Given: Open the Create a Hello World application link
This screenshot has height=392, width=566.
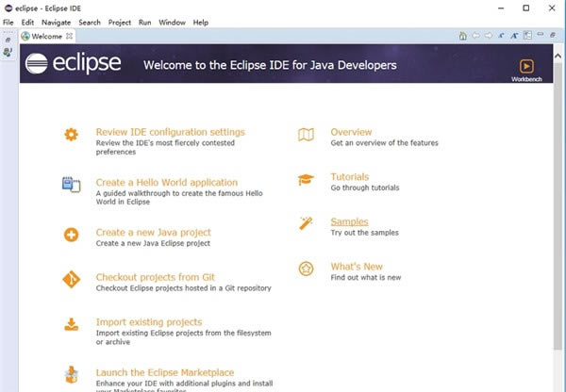Looking at the screenshot, I should (x=166, y=183).
